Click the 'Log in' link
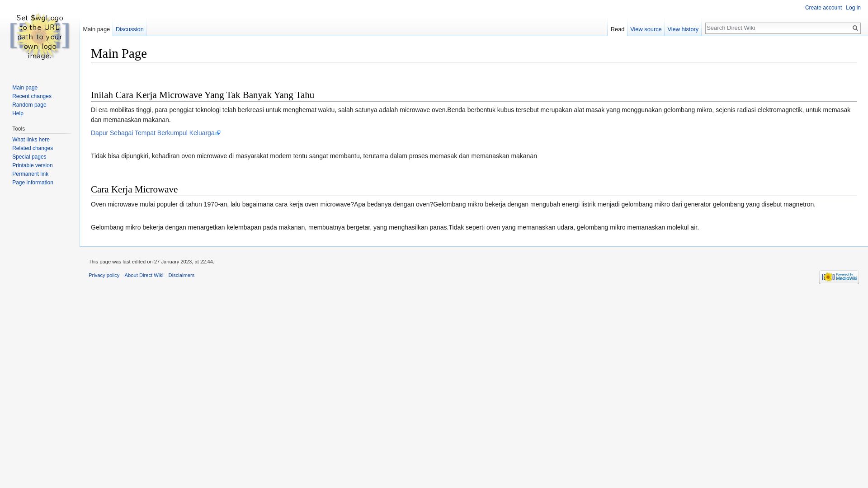Viewport: 868px width, 488px height. [853, 8]
